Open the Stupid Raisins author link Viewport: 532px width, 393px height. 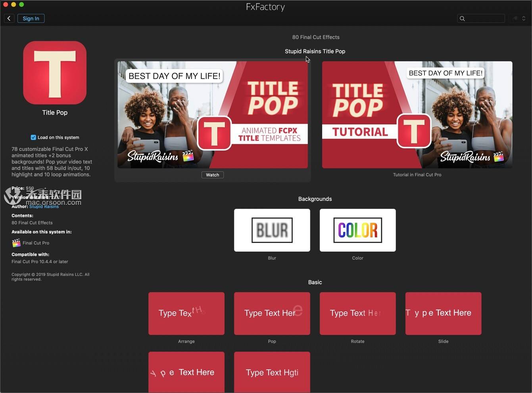tap(44, 206)
